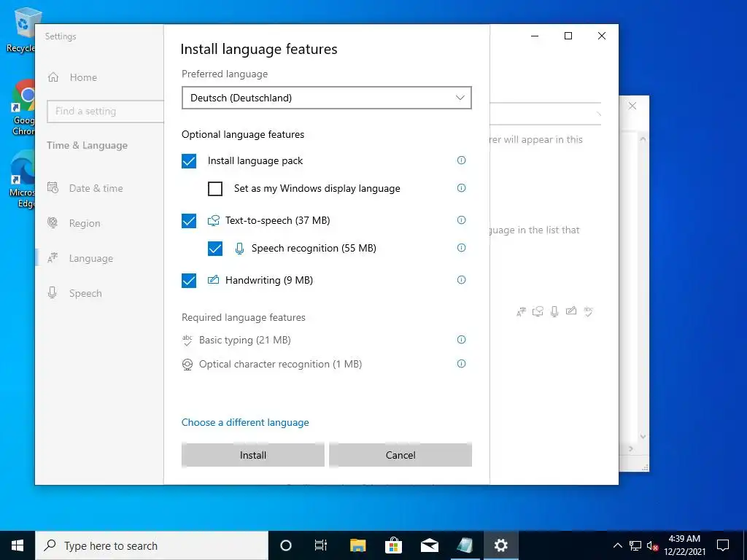
Task: Open Task View on taskbar
Action: [x=321, y=545]
